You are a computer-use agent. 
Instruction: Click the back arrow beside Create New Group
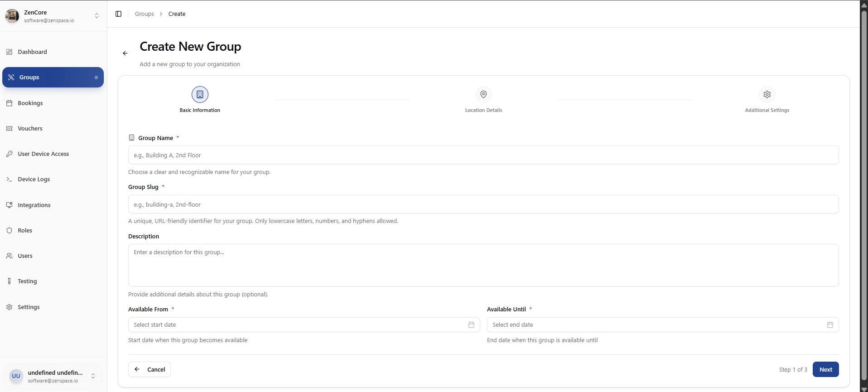pyautogui.click(x=125, y=53)
